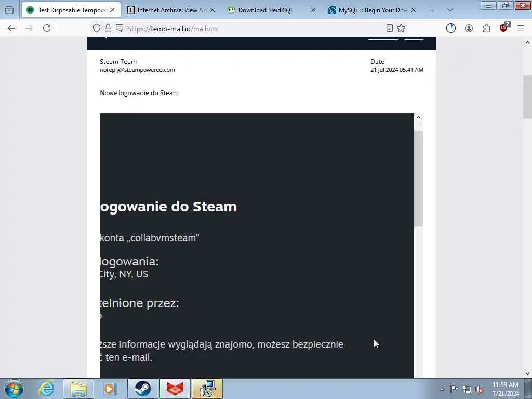This screenshot has width=532, height=399.
Task: Bookmark this page with the star
Action: pos(401,29)
